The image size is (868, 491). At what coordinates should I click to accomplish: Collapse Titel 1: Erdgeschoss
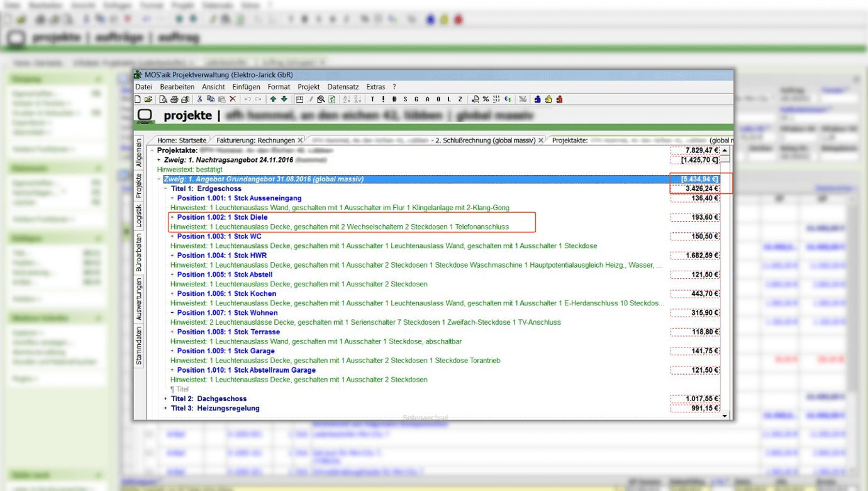pos(166,189)
